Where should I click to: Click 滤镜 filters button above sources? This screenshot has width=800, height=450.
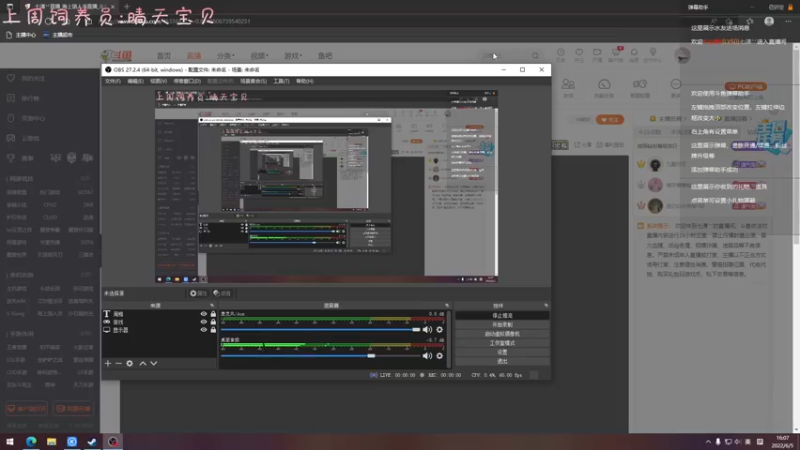point(222,293)
